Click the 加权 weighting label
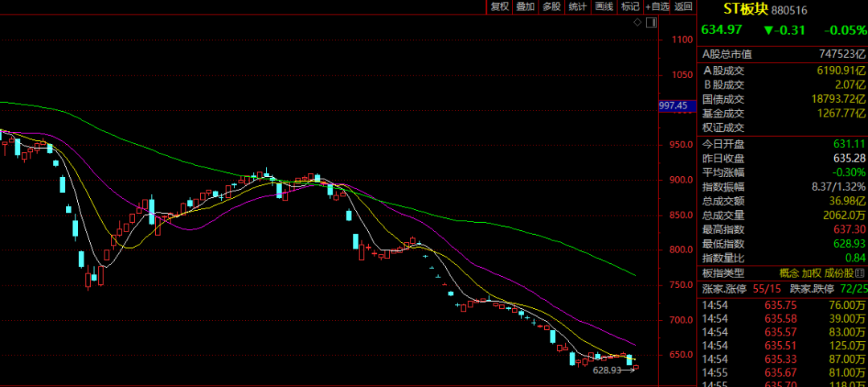Viewport: 868px width, 387px height. point(811,274)
